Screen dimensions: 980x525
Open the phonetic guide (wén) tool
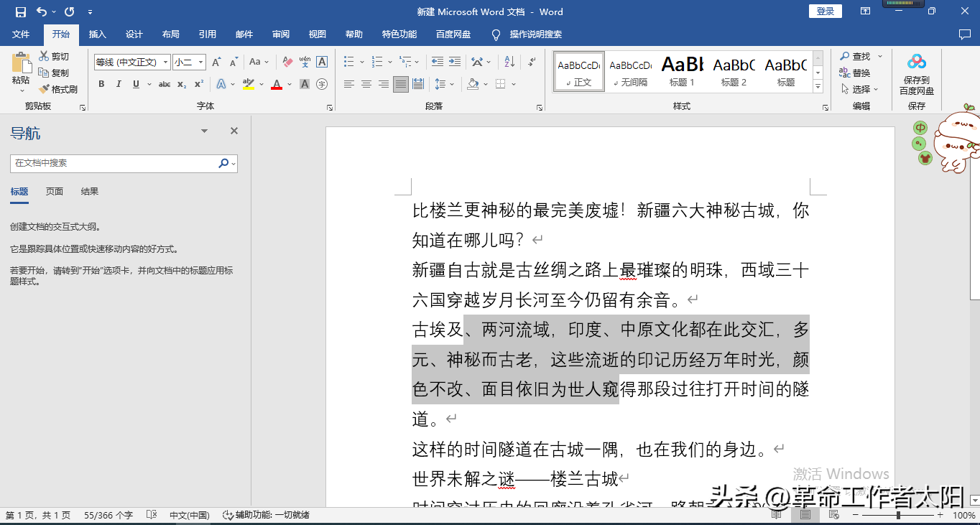[x=305, y=62]
